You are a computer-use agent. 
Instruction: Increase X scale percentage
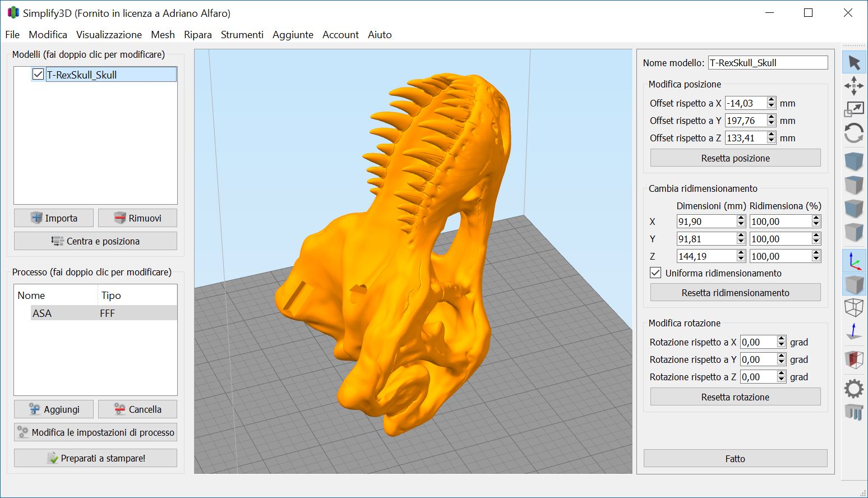pos(816,218)
